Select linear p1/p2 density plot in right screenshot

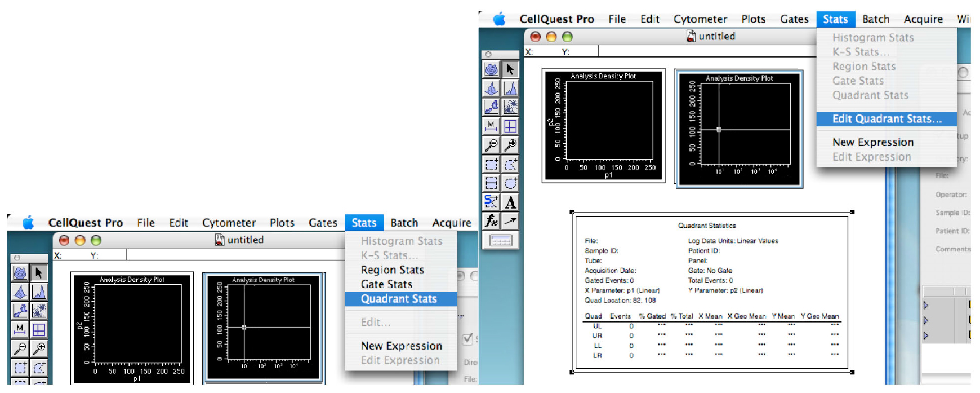pyautogui.click(x=603, y=125)
